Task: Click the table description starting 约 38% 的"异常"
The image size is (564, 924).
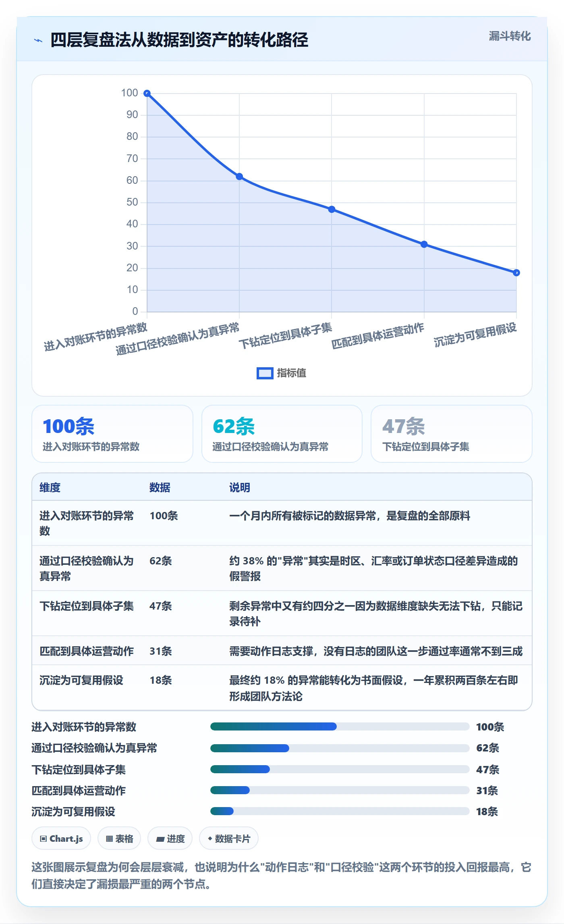Action: [x=373, y=568]
